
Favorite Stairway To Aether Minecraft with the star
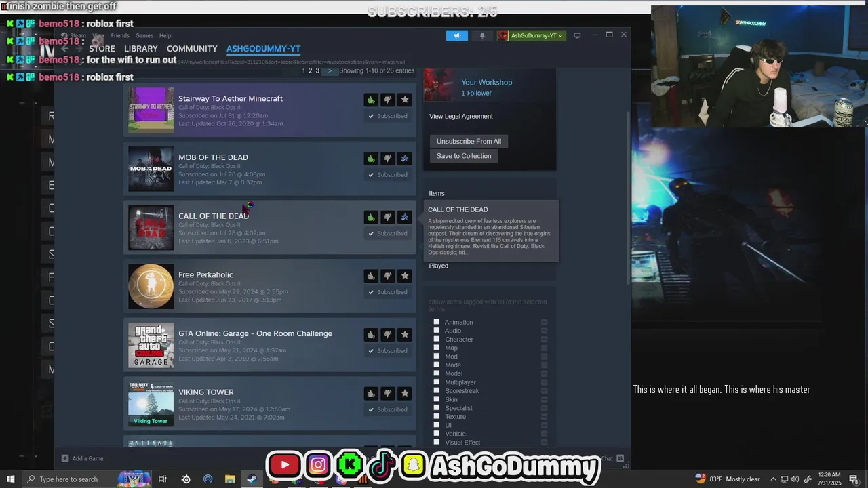click(405, 100)
